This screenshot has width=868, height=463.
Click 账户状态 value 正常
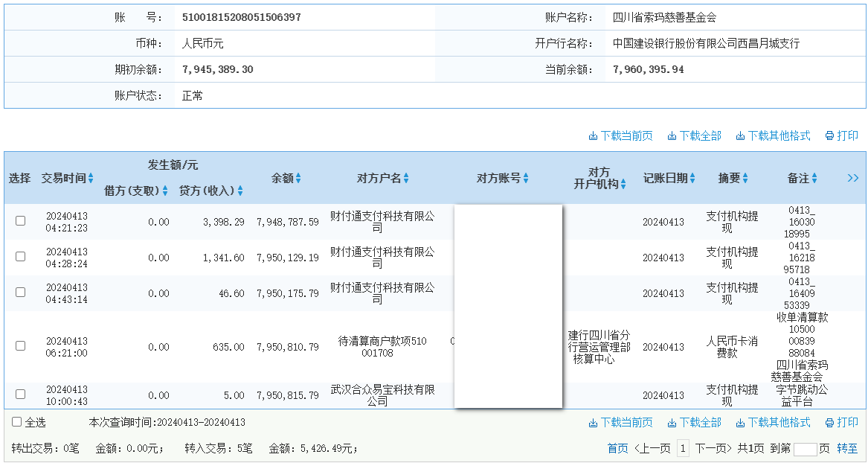[193, 96]
